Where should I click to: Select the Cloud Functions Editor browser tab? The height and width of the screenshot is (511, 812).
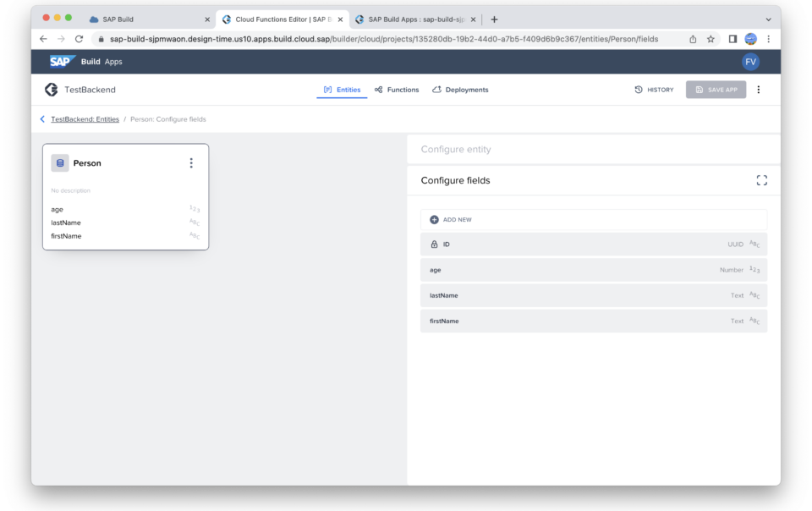[283, 19]
